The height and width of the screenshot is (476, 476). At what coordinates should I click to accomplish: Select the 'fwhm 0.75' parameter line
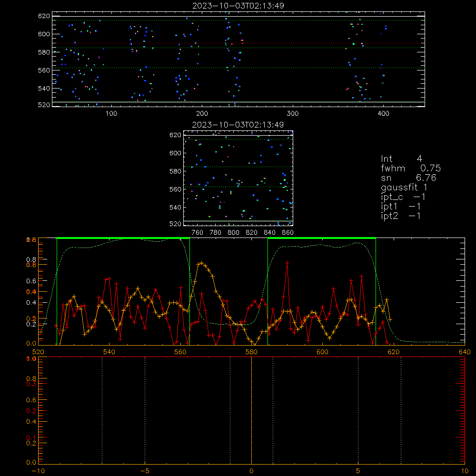[x=411, y=168]
